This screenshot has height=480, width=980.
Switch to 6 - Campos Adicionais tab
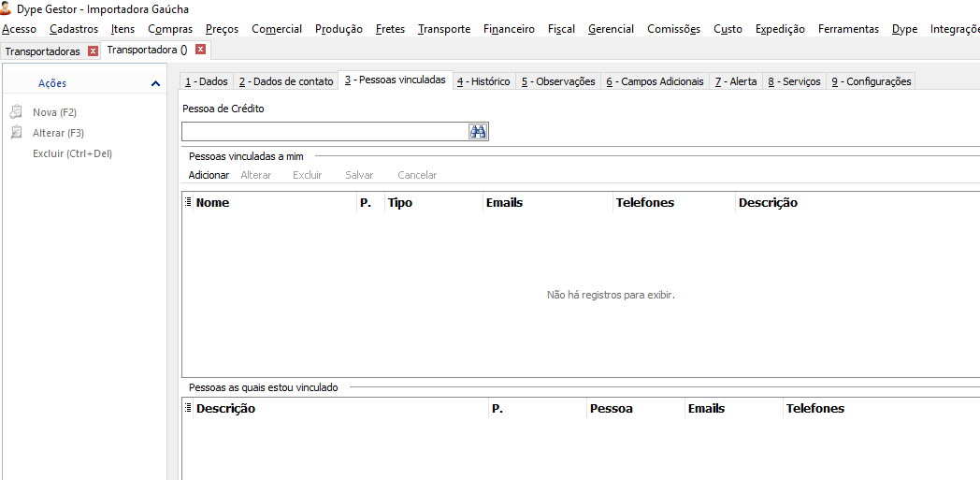655,81
